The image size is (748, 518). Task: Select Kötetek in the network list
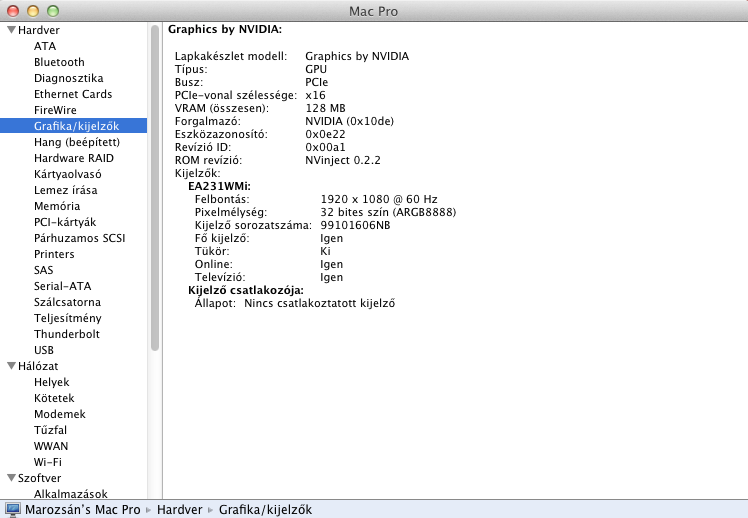(x=54, y=398)
